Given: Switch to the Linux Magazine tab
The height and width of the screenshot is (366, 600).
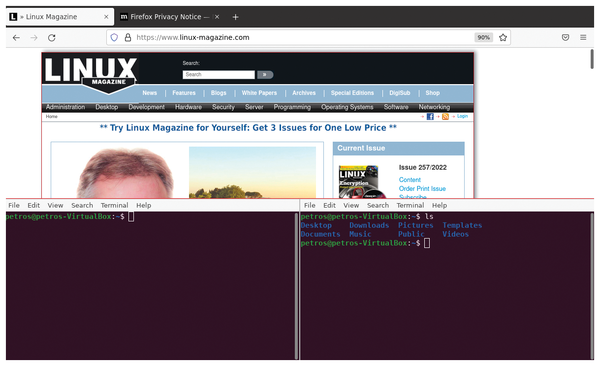Looking at the screenshot, I should tap(60, 17).
